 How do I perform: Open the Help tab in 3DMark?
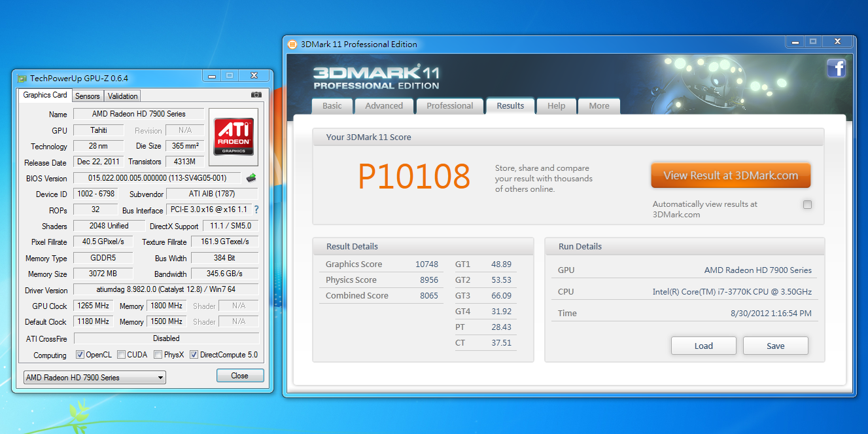click(557, 106)
